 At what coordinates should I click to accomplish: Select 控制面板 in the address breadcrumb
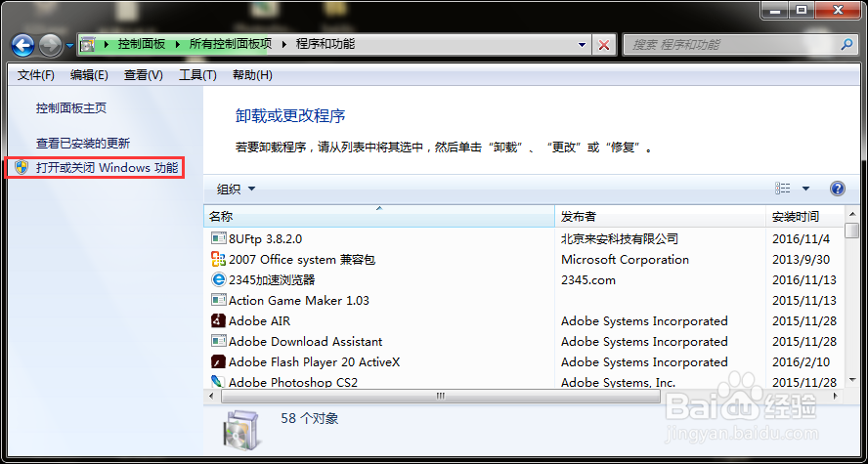point(142,44)
